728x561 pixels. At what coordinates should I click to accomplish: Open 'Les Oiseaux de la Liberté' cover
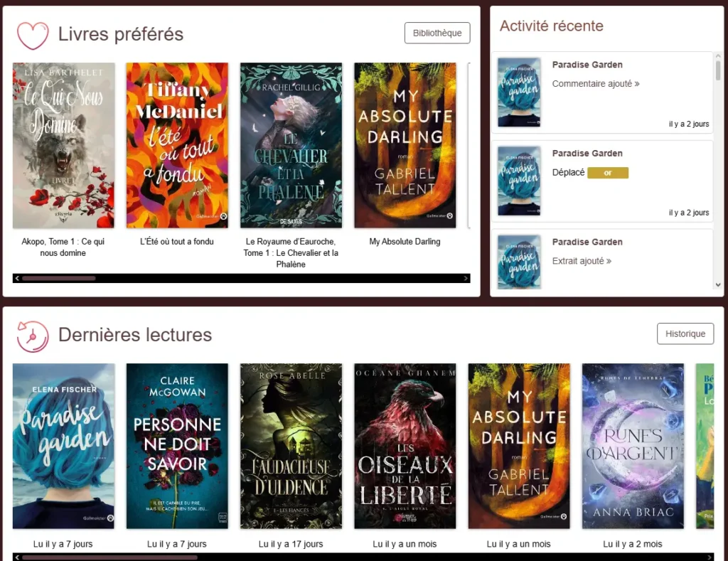(405, 446)
